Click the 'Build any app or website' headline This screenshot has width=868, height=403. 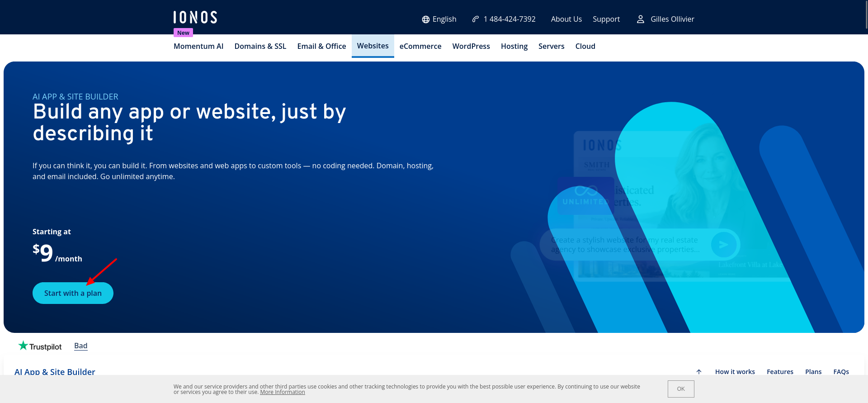(x=189, y=122)
